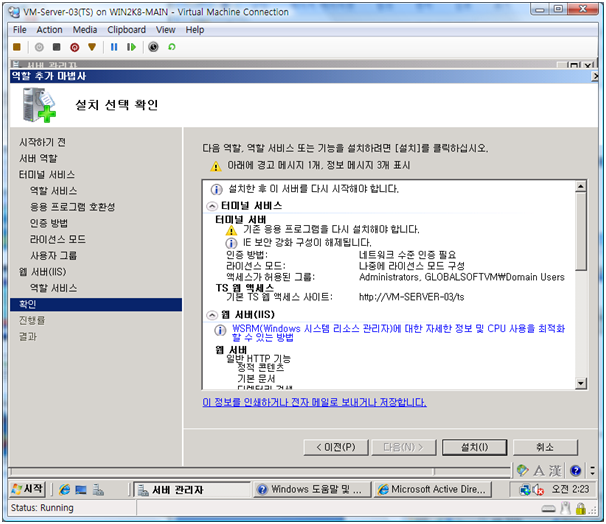
Task: Select 라이선스 모드 step in sidebar
Action: pyautogui.click(x=58, y=240)
